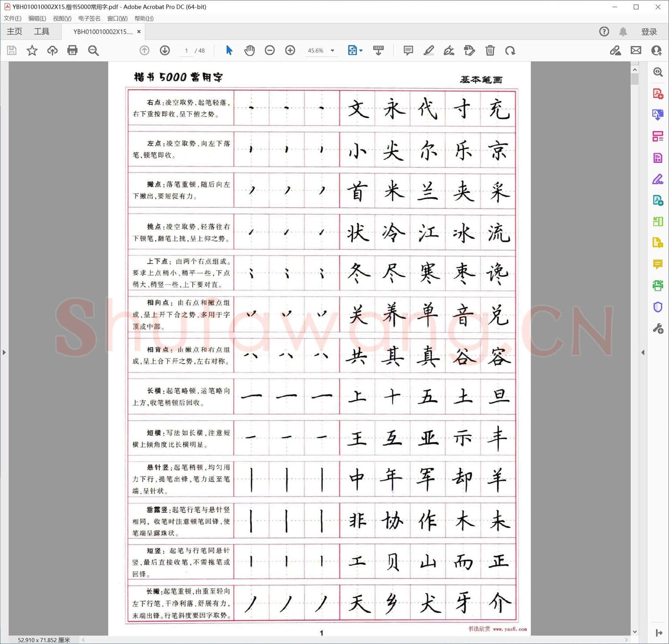Open the Comment tool in right panel
Image resolution: width=669 pixels, height=644 pixels.
pos(658,264)
